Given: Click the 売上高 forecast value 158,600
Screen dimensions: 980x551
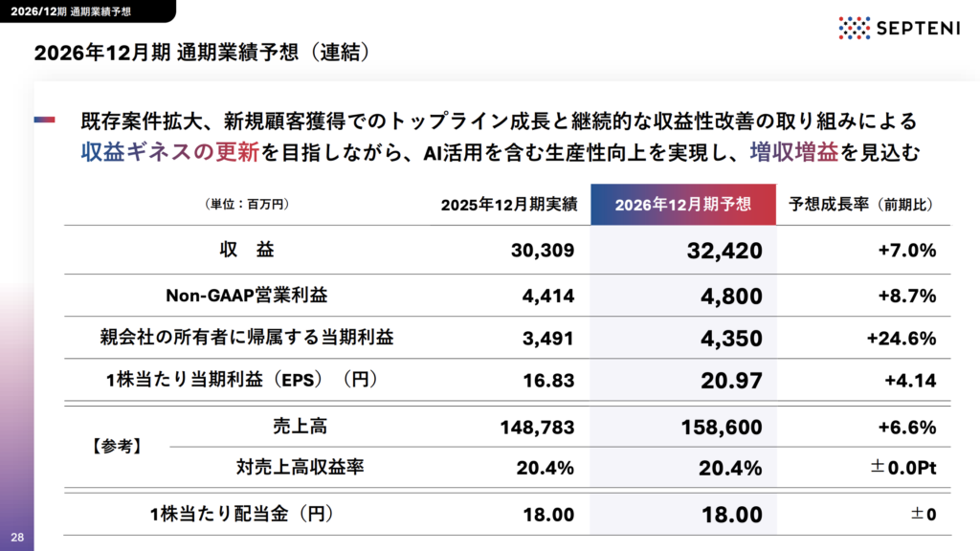Looking at the screenshot, I should (722, 428).
